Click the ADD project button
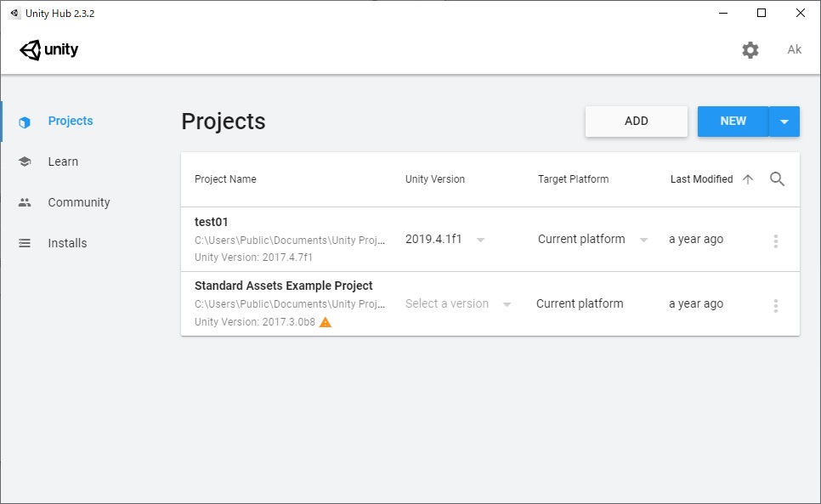Screen dimensions: 821x504 tap(637, 122)
